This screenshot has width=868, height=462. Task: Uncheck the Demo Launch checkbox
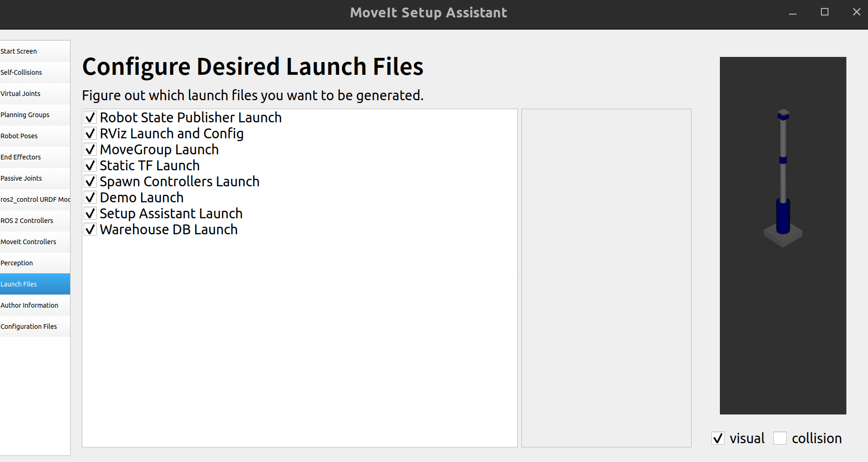[90, 198]
